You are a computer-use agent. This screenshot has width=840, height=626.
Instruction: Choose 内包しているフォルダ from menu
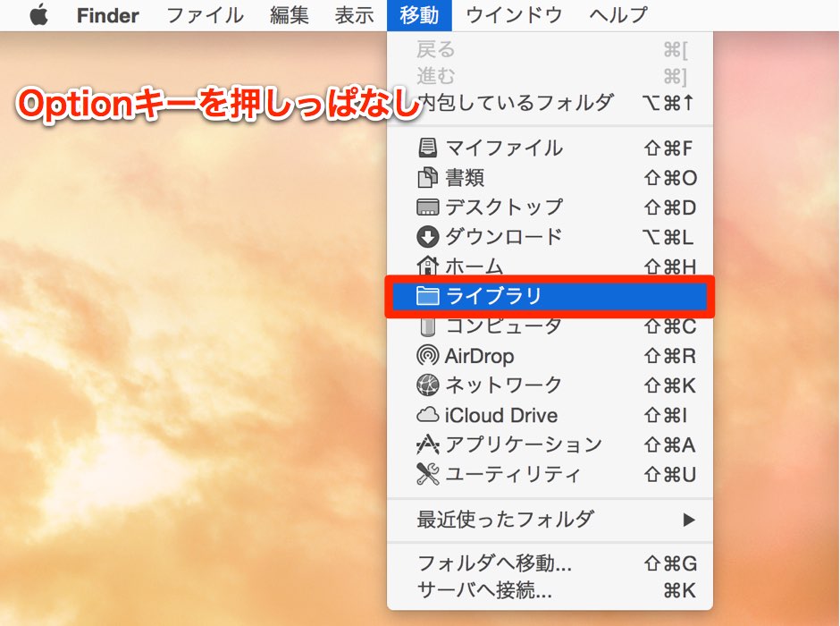click(550, 102)
